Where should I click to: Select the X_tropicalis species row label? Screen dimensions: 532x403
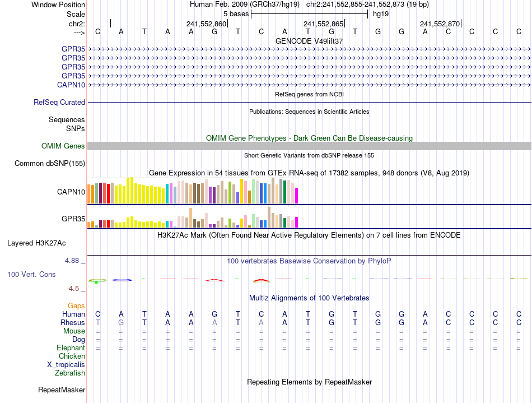pos(66,365)
